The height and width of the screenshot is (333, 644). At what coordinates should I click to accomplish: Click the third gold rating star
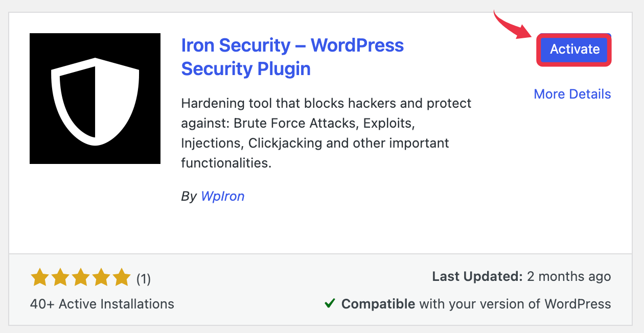81,278
